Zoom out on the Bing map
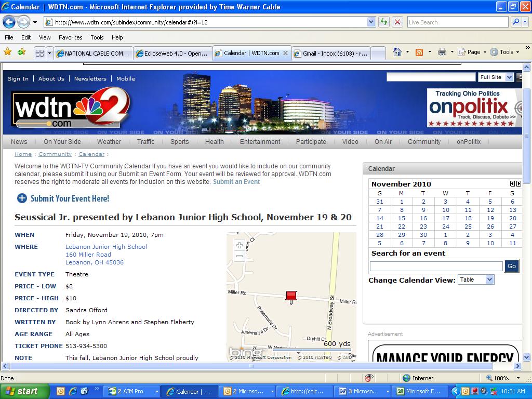 [239, 256]
